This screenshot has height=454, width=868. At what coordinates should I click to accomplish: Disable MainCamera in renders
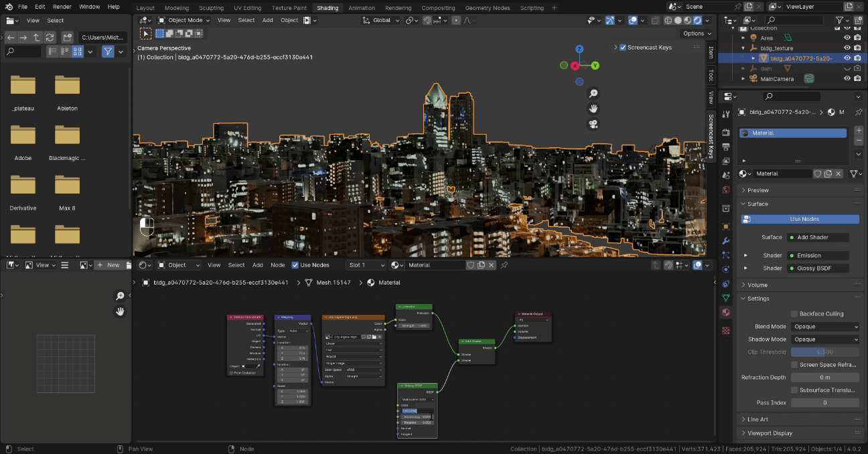pyautogui.click(x=858, y=78)
